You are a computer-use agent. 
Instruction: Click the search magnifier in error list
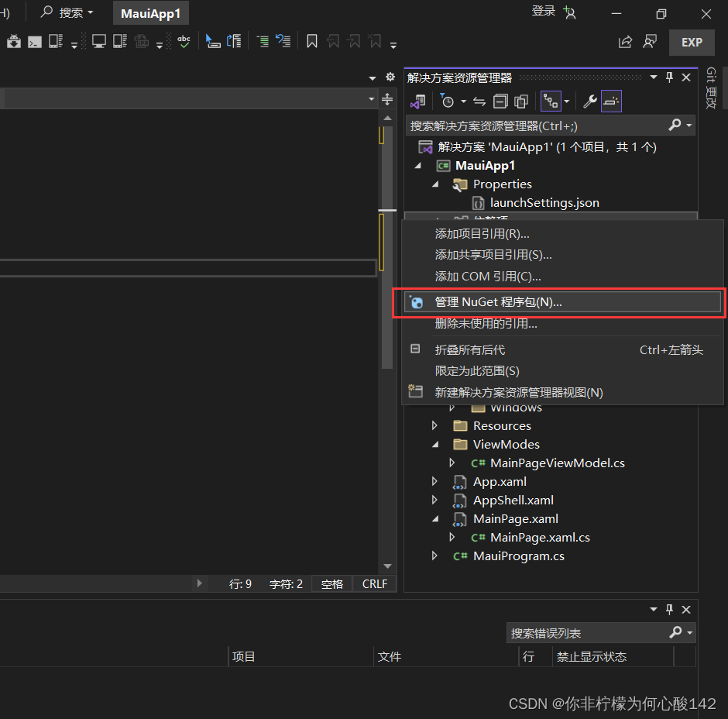[676, 632]
